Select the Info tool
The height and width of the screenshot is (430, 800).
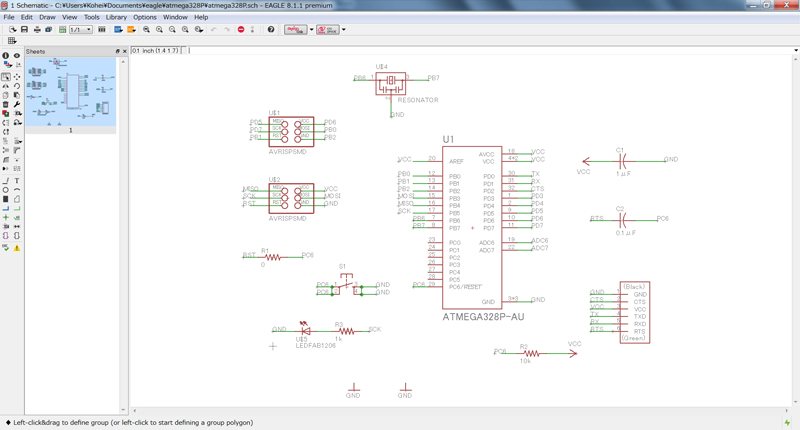(x=6, y=56)
